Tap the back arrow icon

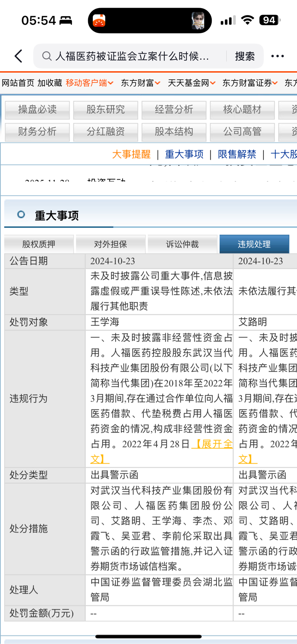click(18, 56)
